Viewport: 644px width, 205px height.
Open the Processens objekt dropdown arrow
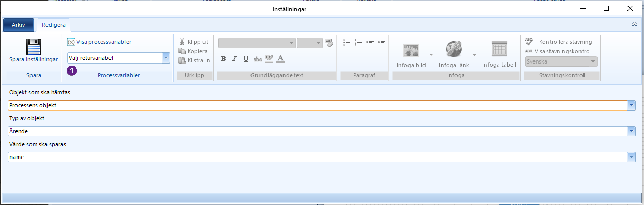coord(631,105)
